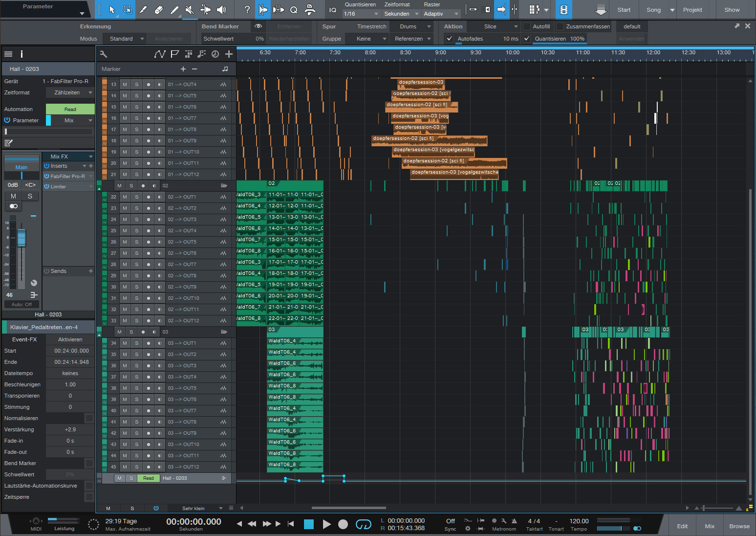The image size is (756, 536).
Task: Click the Read automation button in inspector
Action: (70, 109)
